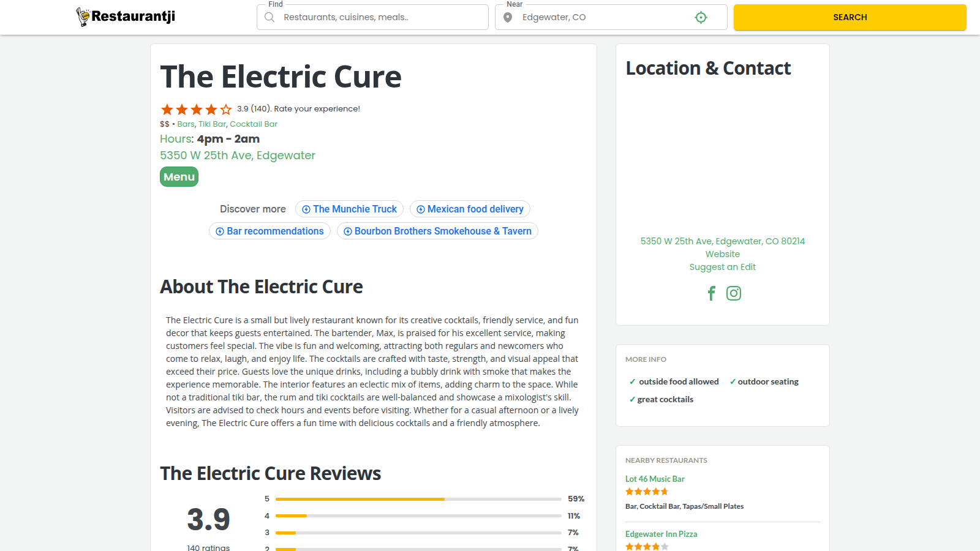980x551 pixels.
Task: Rate with the fifth empty star
Action: 226,110
